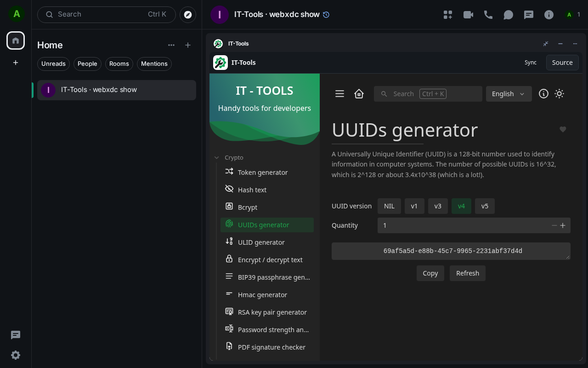Image resolution: width=588 pixels, height=368 pixels.
Task: Open the apps/widgets icon in room header
Action: (x=448, y=15)
